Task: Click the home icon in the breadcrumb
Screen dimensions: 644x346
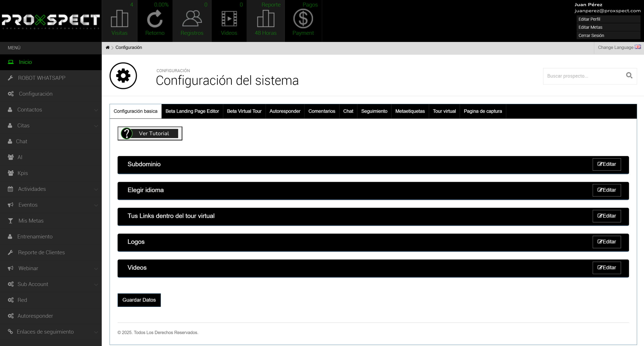Action: pyautogui.click(x=108, y=47)
